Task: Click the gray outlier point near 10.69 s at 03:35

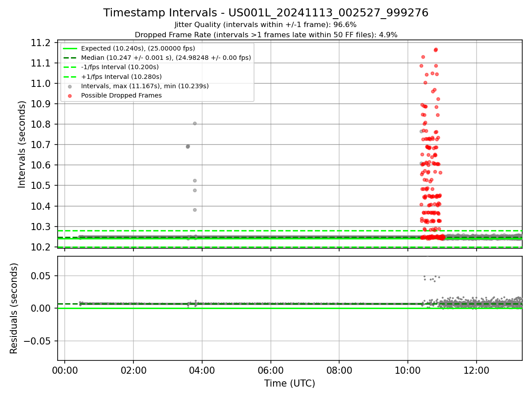Action: 188,146
